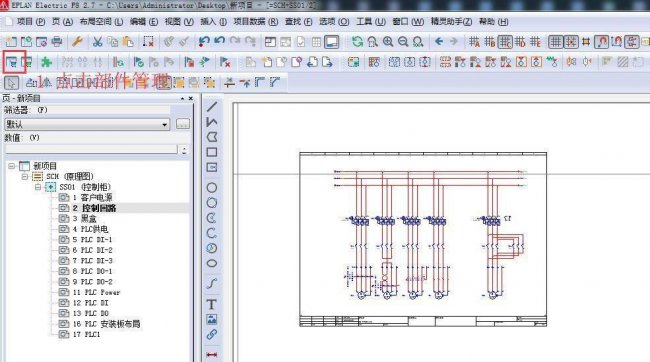Viewport: 650px width, 362px height.
Task: Toggle smart connect button
Action: point(632,41)
